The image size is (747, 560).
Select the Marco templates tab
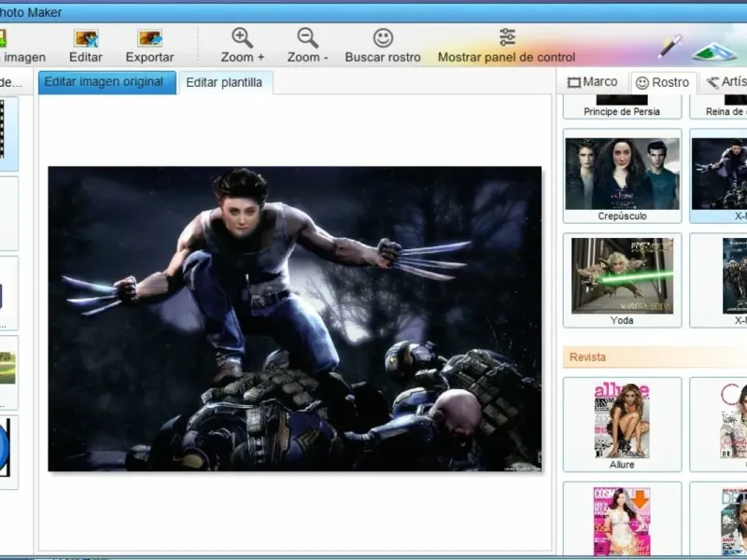click(593, 82)
